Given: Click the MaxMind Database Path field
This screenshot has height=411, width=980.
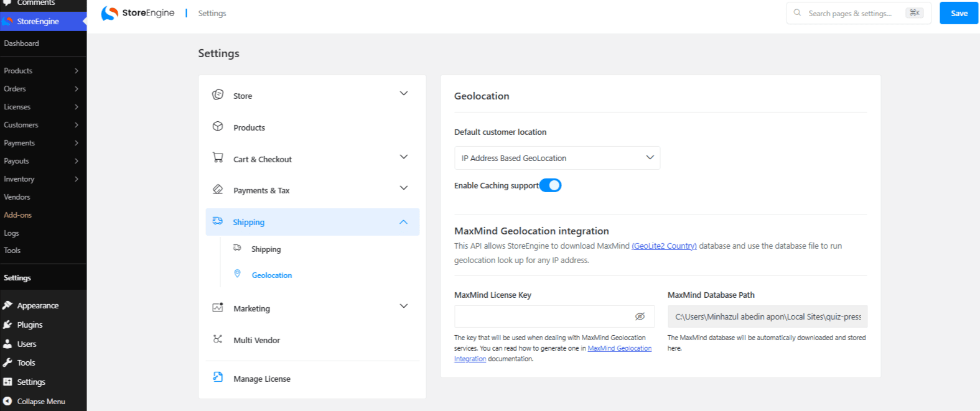Looking at the screenshot, I should 767,316.
